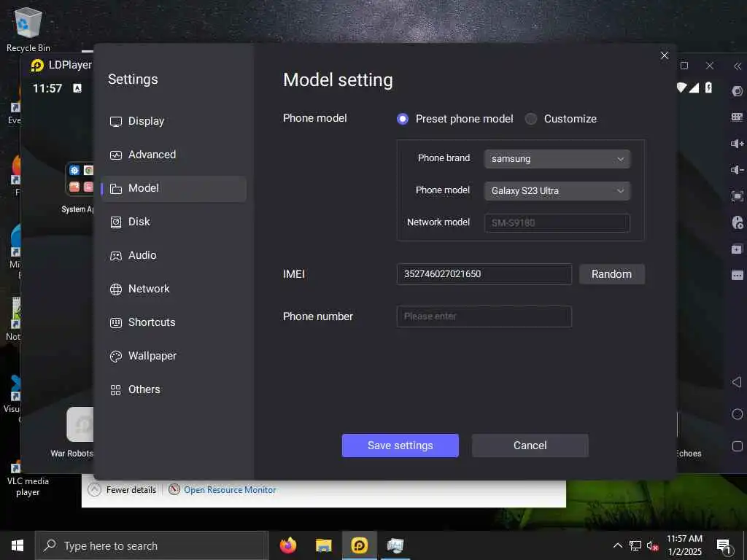Open Firefox from the taskbar

[x=287, y=545]
